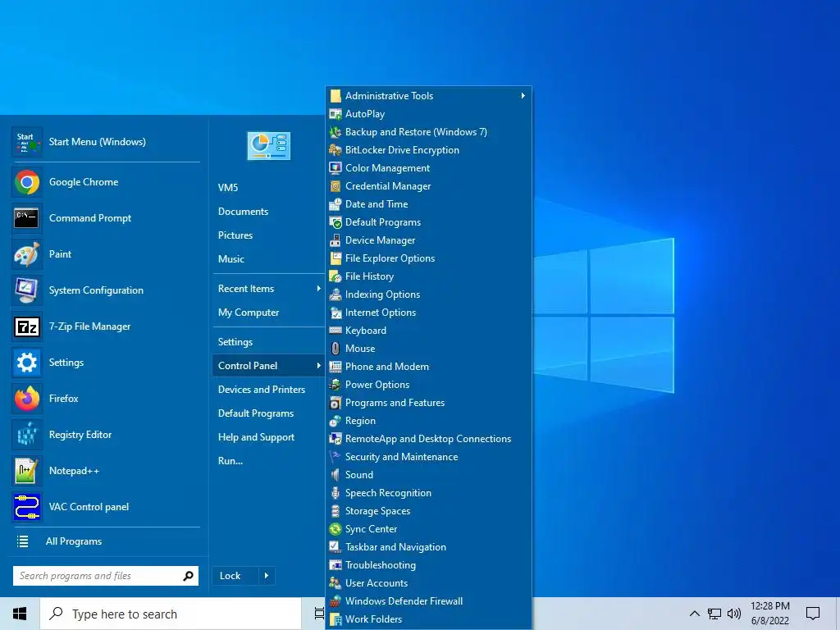The width and height of the screenshot is (840, 630).
Task: Open the Lock options arrow
Action: 267,576
